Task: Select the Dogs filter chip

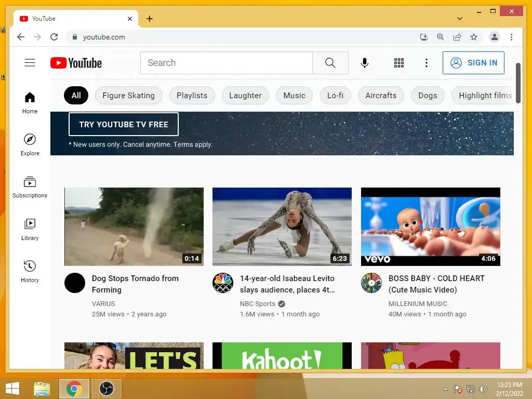Action: 428,96
